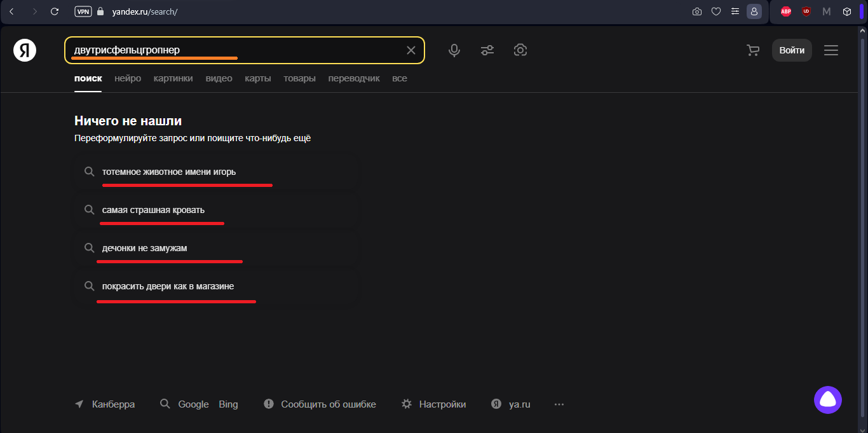Open the browser profile account menu
Viewport: 868px width, 433px height.
coord(754,11)
